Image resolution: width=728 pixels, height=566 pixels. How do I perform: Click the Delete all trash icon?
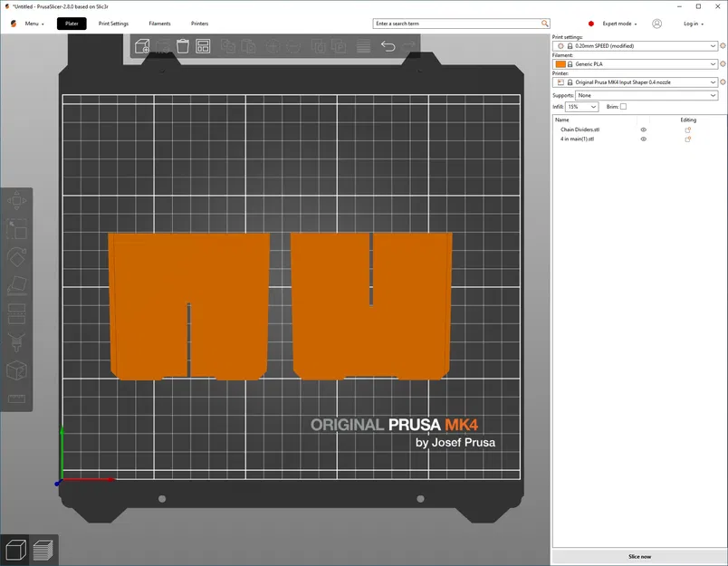coord(183,46)
